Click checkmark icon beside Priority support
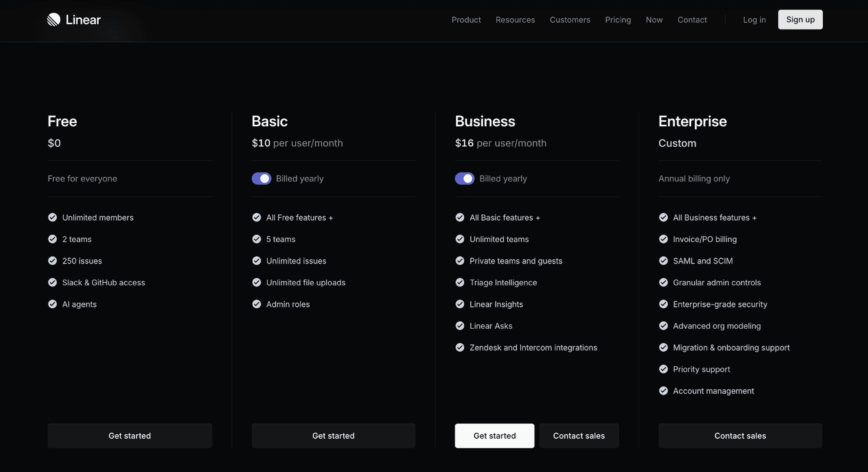Screen dimensions: 868x472 tap(663, 370)
